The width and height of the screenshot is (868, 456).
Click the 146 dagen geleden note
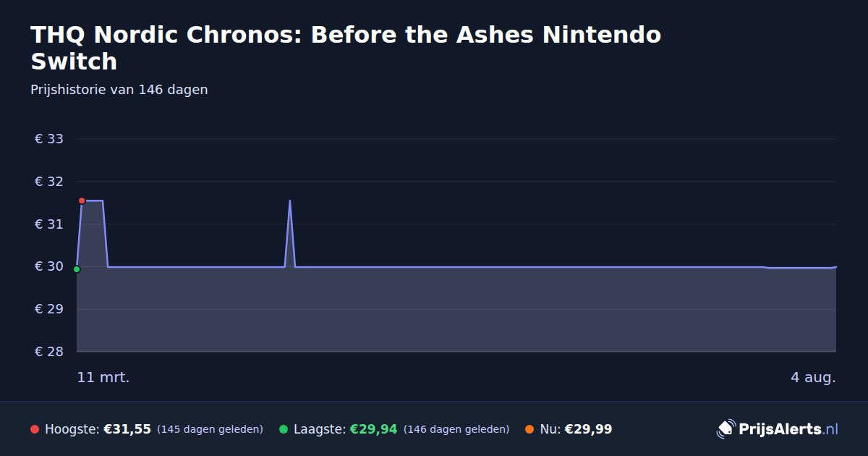[x=456, y=429]
